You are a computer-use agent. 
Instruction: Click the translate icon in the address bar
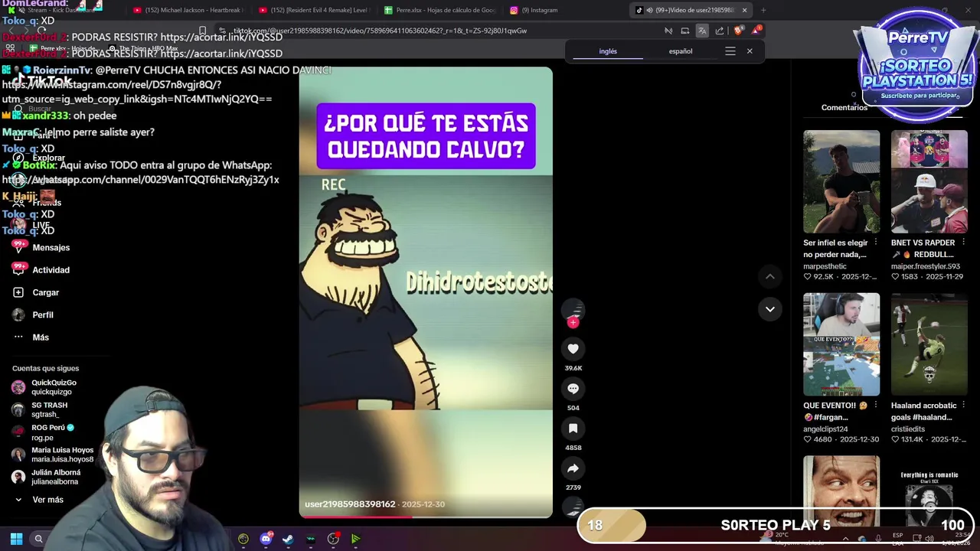click(x=702, y=31)
